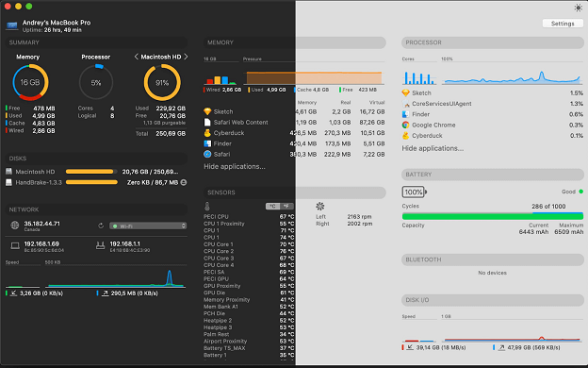Viewport: 588px width, 368px height.
Task: Click the network speed graph
Action: tap(115, 277)
